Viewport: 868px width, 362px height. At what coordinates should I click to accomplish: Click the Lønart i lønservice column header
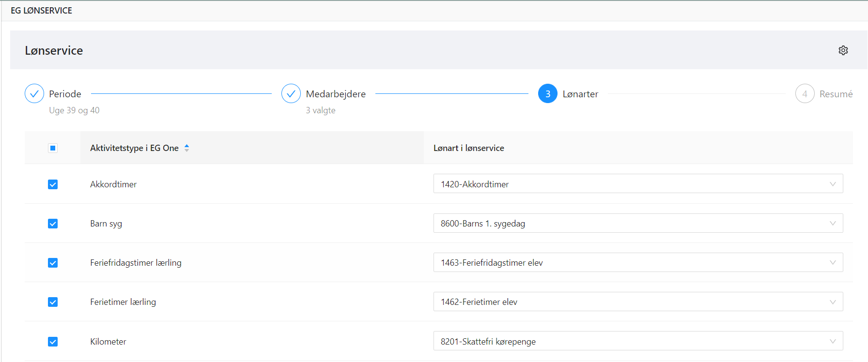468,148
